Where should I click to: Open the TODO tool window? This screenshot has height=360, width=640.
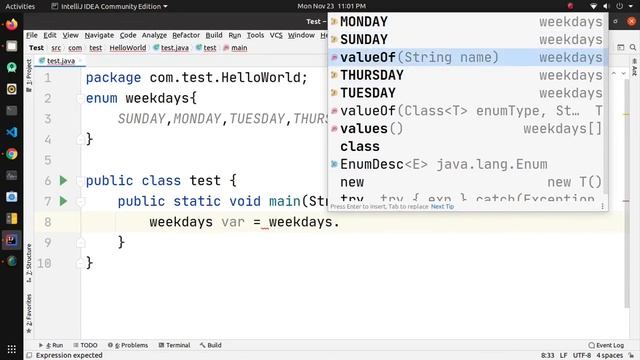click(85, 345)
